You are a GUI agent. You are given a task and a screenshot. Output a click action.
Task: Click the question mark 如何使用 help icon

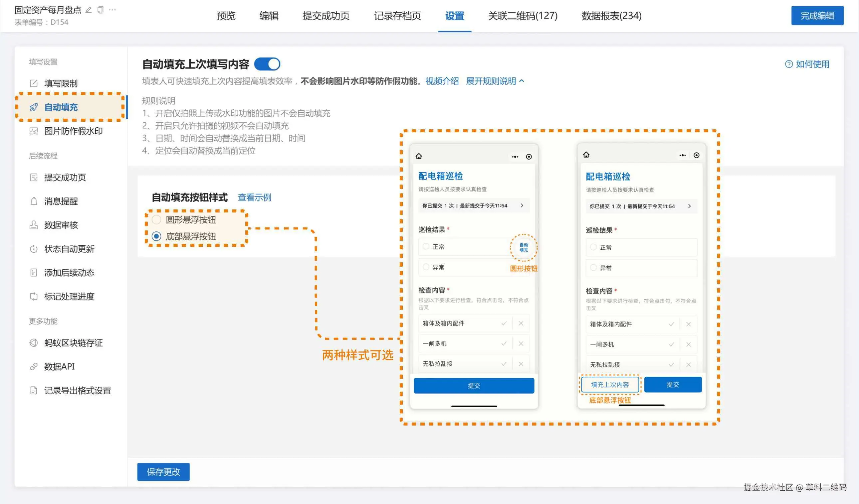(789, 64)
